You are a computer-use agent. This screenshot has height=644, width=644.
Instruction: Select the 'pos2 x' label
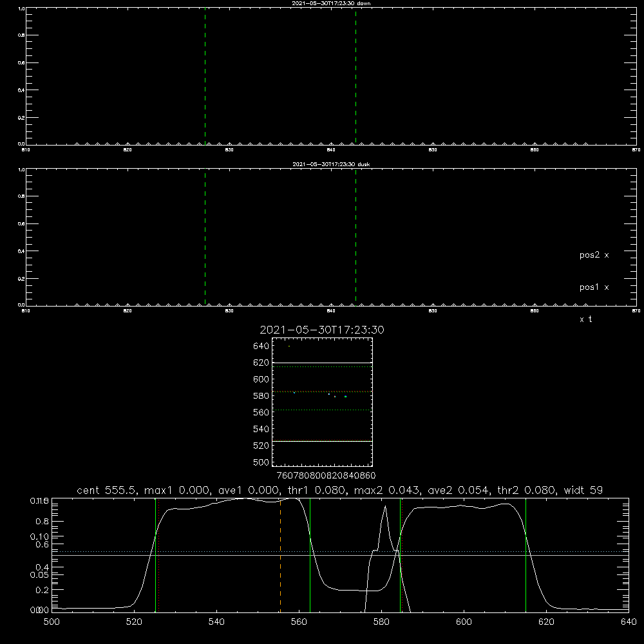(x=594, y=255)
